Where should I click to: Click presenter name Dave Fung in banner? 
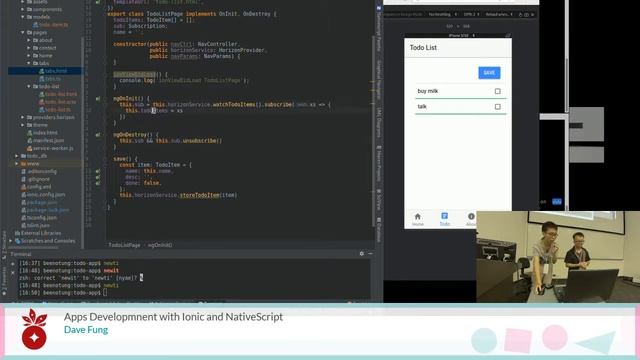coord(86,330)
